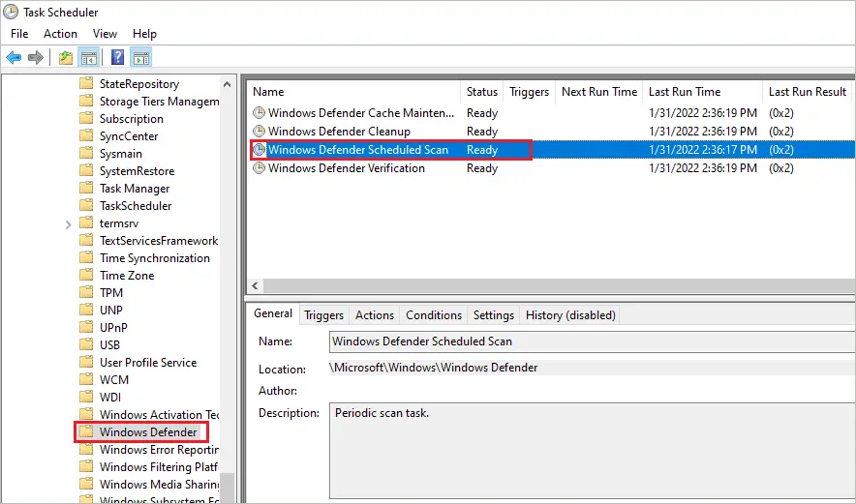The width and height of the screenshot is (856, 504).
Task: Select the Windows Media Sharing folder
Action: click(158, 485)
